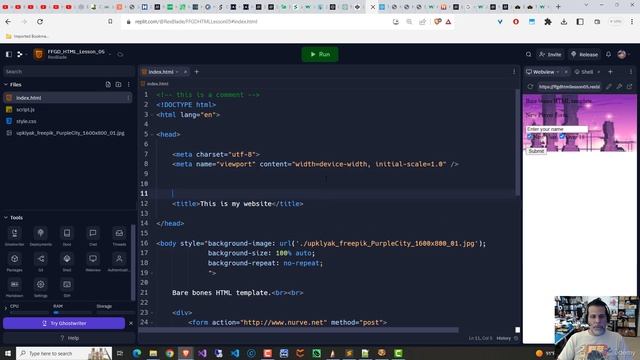This screenshot has width=640, height=360.
Task: Open the editor pane three-dot menu
Action: click(514, 72)
